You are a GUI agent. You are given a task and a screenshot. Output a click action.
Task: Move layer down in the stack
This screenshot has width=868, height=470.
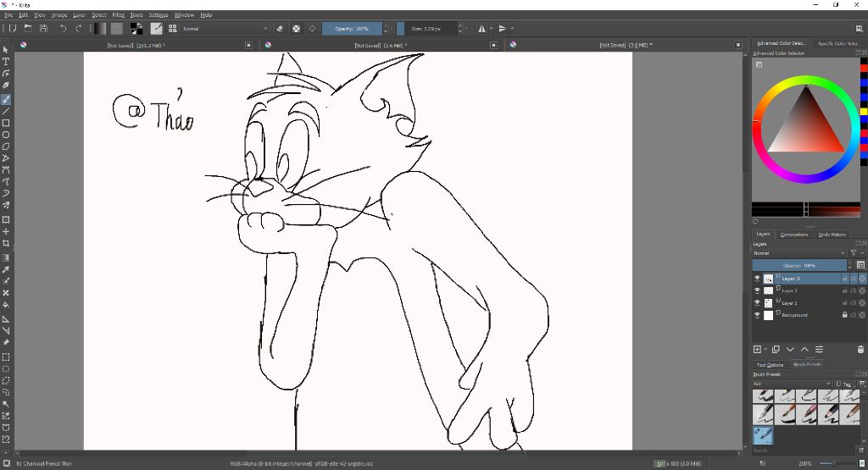tap(790, 350)
